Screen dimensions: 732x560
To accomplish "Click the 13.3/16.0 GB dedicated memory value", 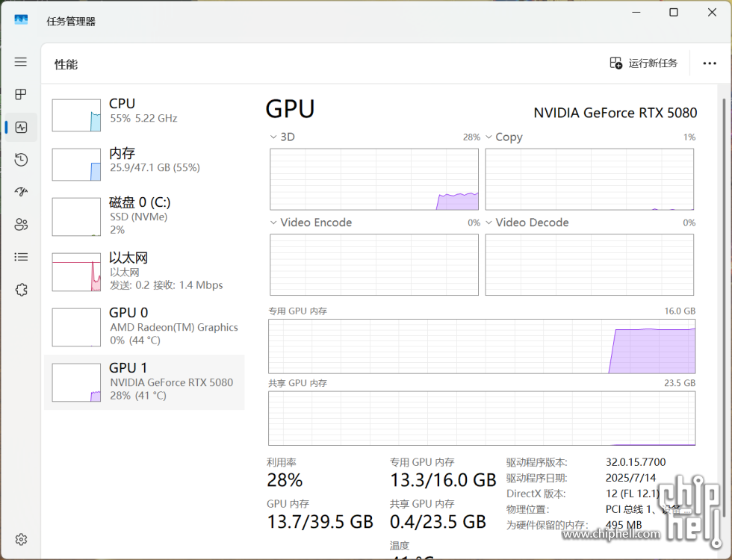I will [x=443, y=480].
